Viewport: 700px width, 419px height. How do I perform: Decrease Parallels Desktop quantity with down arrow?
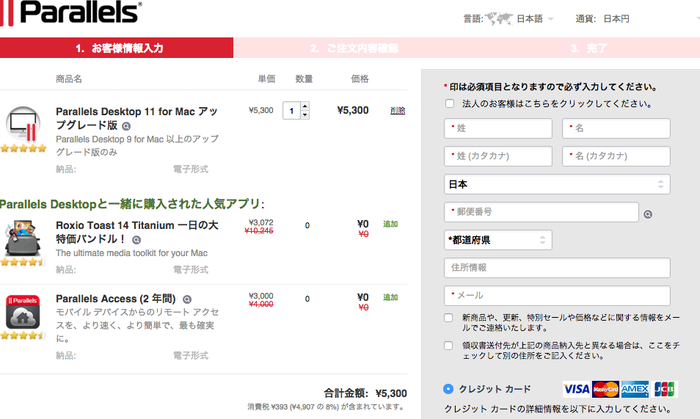305,115
